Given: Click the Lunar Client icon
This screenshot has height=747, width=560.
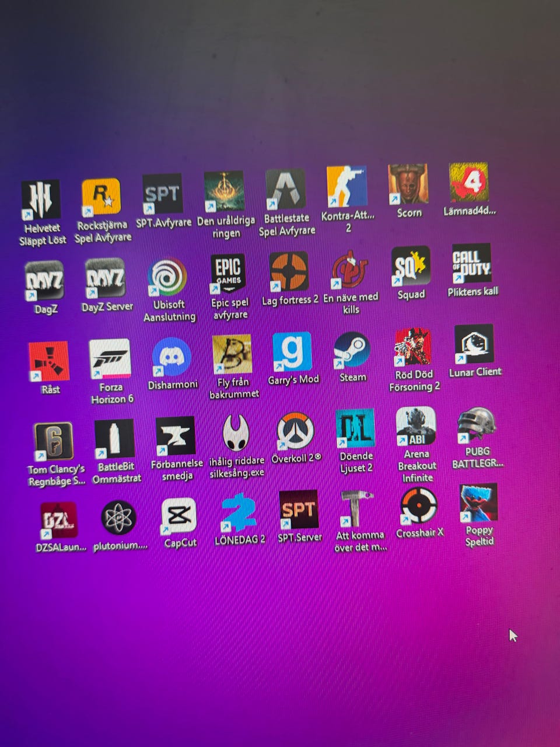Looking at the screenshot, I should (474, 344).
